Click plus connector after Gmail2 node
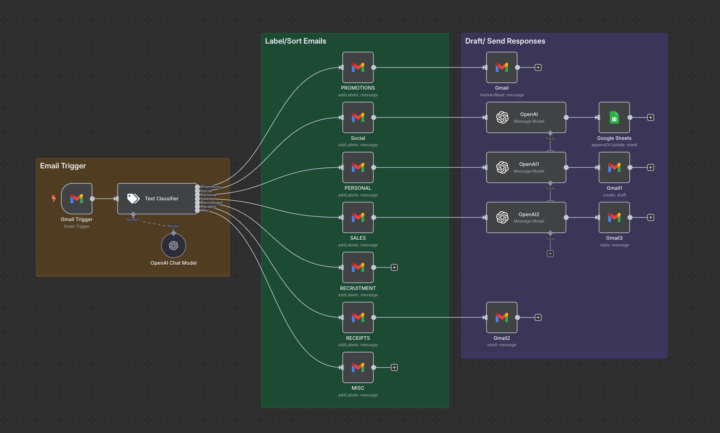The width and height of the screenshot is (720, 433). tap(538, 317)
